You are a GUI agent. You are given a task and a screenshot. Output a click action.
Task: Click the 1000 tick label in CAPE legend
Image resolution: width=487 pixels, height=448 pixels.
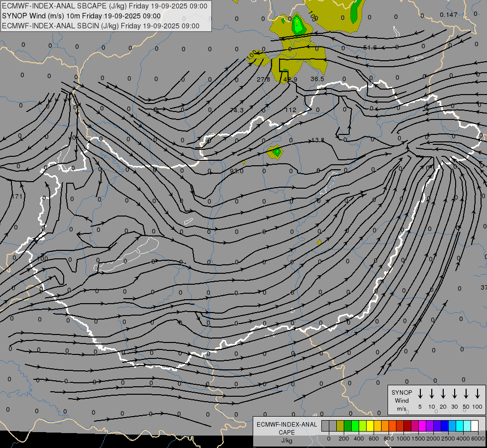(403, 439)
